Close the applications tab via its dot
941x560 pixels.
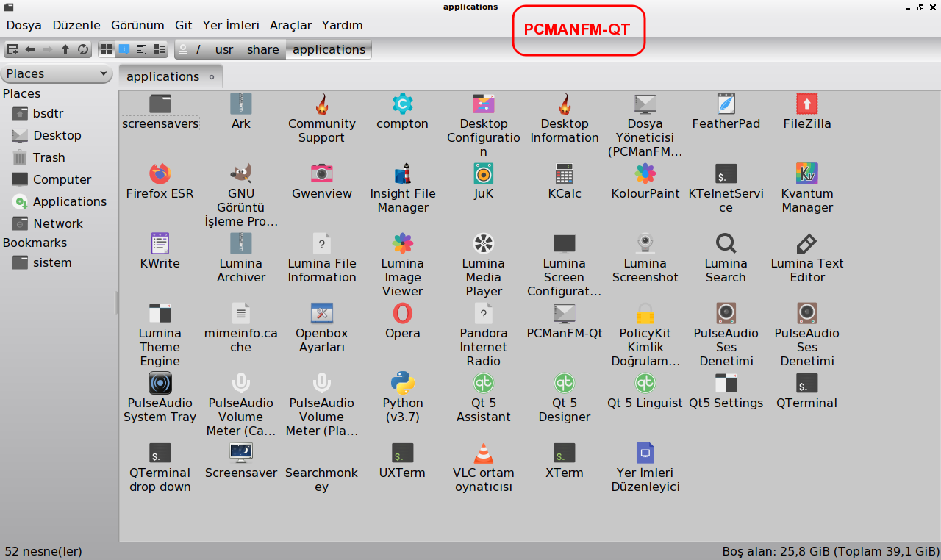212,77
